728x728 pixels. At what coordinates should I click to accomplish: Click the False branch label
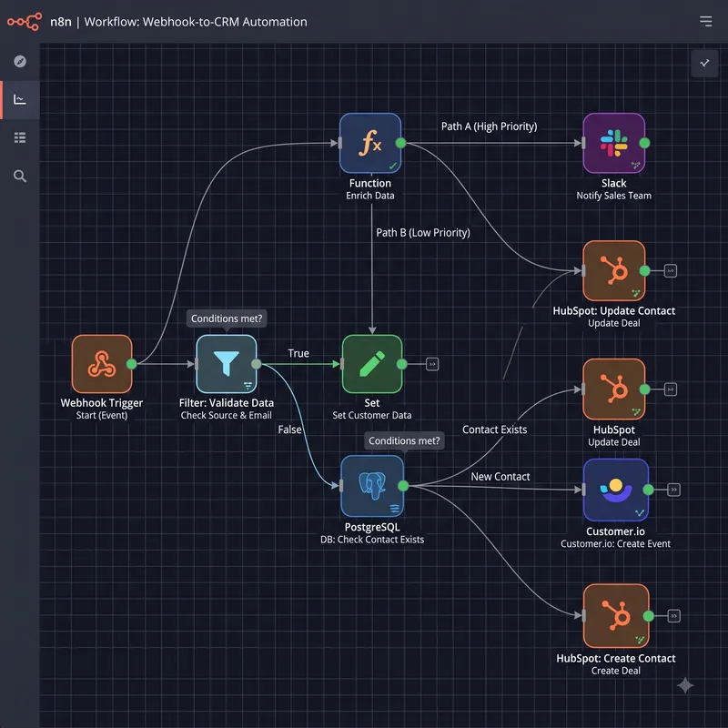[x=289, y=430]
